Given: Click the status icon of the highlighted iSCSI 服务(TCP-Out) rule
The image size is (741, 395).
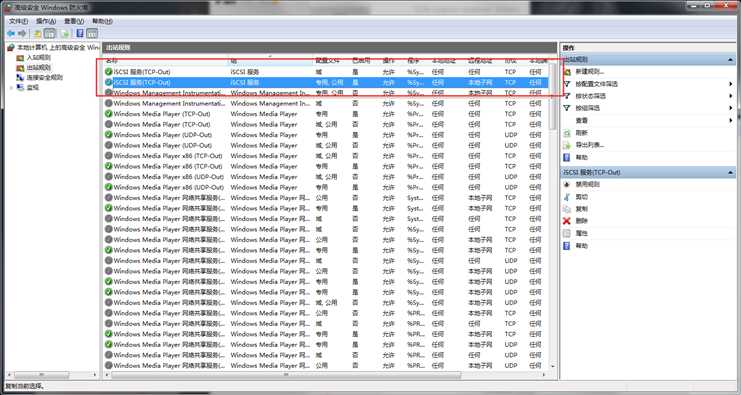Looking at the screenshot, I should point(109,82).
